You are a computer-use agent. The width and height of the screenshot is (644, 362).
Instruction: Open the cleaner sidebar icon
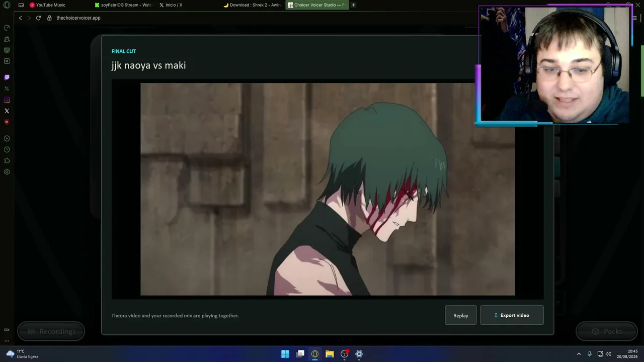(7, 39)
